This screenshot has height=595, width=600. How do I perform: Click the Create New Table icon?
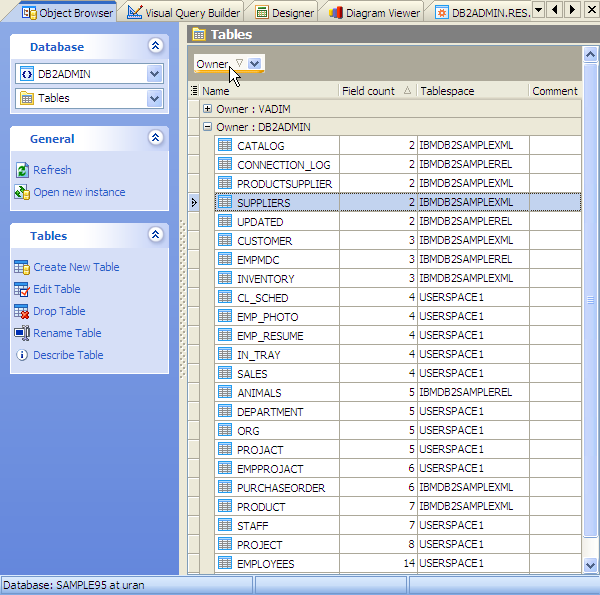(22, 267)
